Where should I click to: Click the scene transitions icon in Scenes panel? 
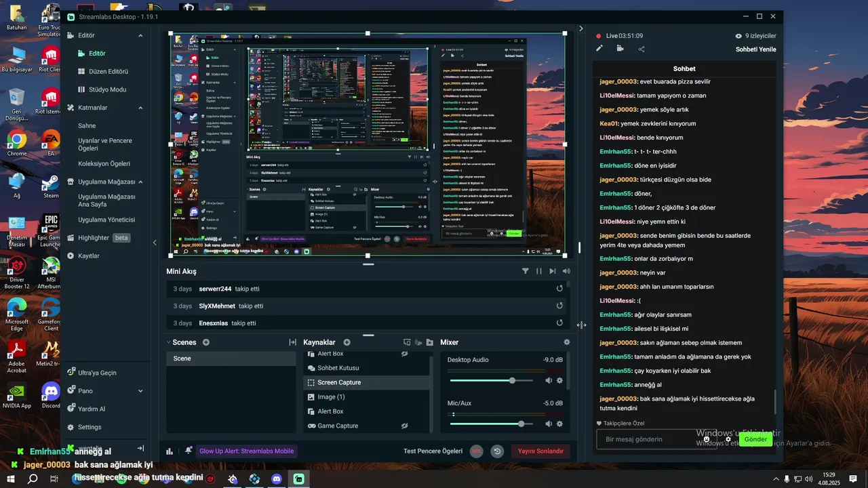coord(292,342)
